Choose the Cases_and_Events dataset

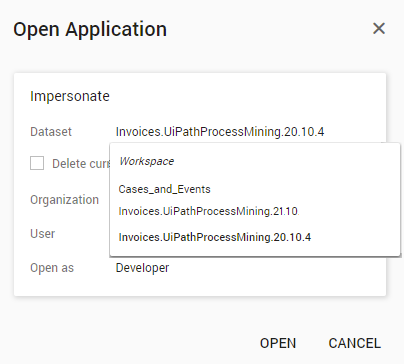165,189
